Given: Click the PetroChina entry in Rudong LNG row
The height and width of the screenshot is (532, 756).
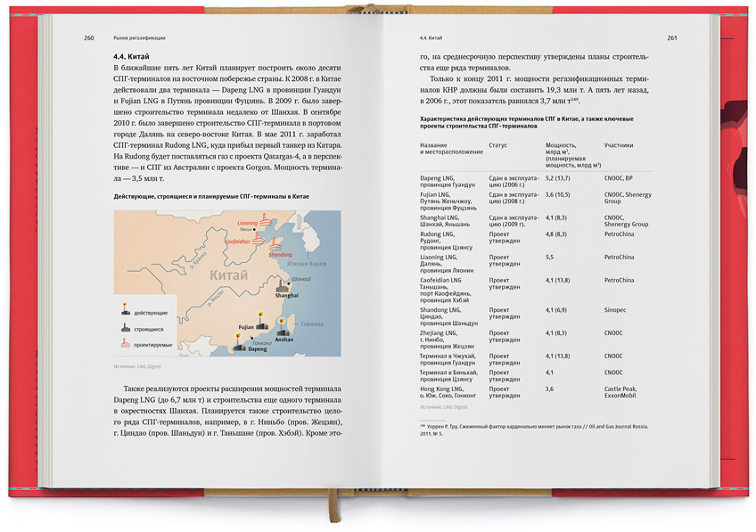Looking at the screenshot, I should point(619,236).
